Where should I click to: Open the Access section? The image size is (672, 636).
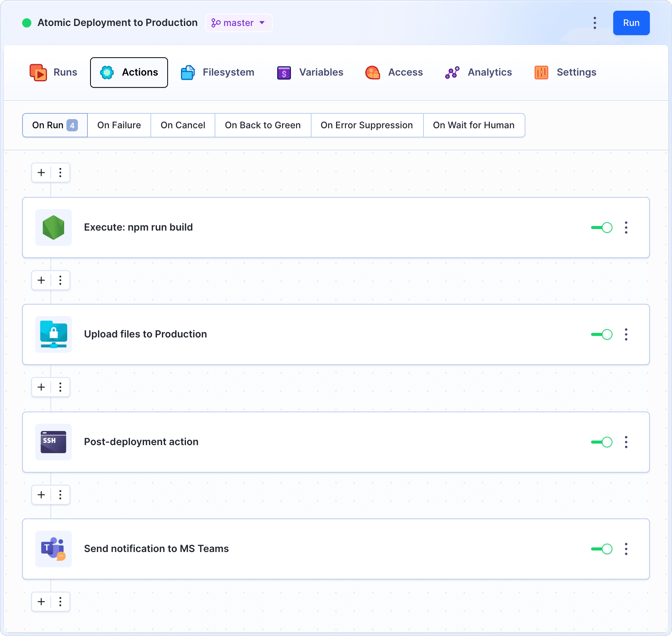[394, 73]
